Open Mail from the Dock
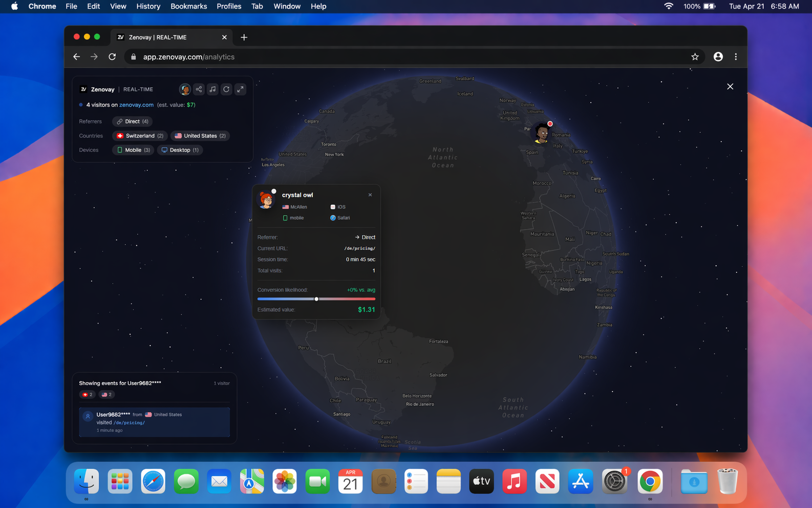Image resolution: width=812 pixels, height=508 pixels. pos(219,481)
